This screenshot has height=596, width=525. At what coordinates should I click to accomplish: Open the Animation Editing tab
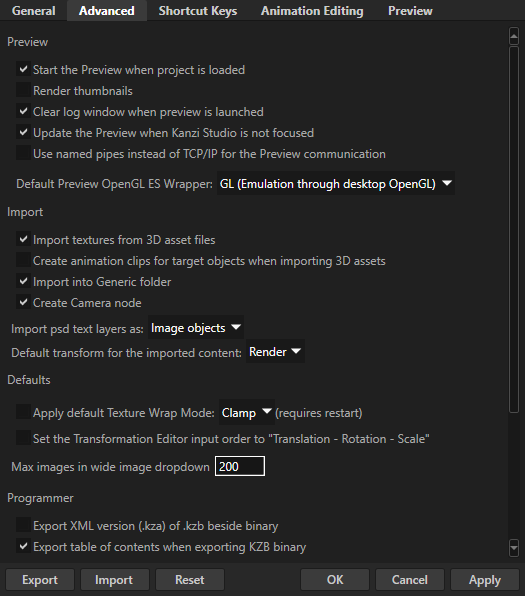point(312,11)
